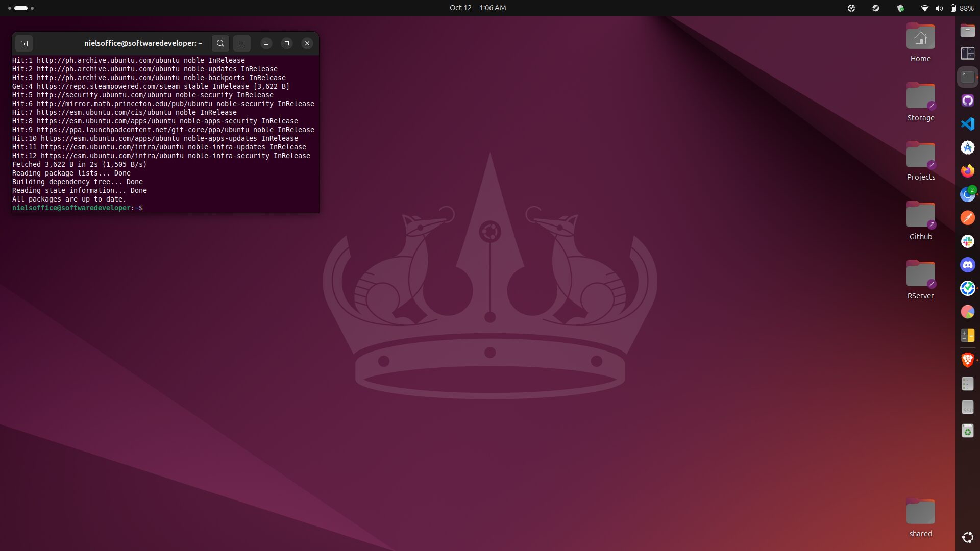The image size is (980, 551).
Task: Open Calculator from the dock
Action: point(967,335)
